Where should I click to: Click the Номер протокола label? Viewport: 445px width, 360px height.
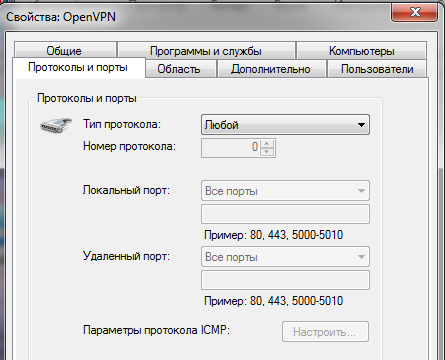point(129,146)
